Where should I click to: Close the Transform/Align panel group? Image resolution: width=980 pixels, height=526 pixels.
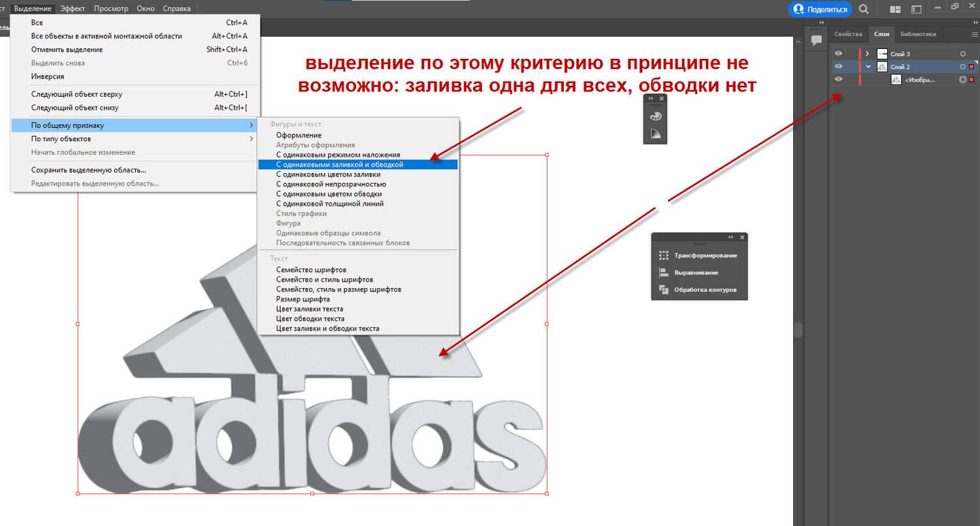tap(742, 237)
